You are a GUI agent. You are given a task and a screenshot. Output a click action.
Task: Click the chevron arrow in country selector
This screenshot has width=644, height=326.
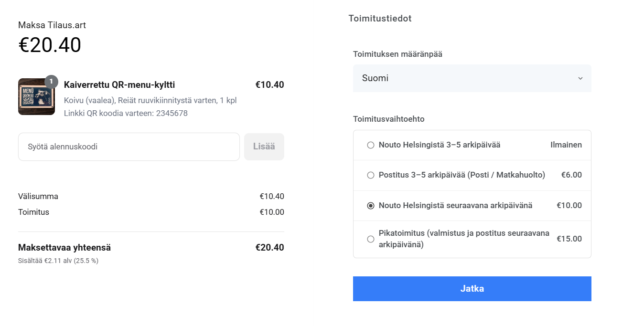click(580, 78)
